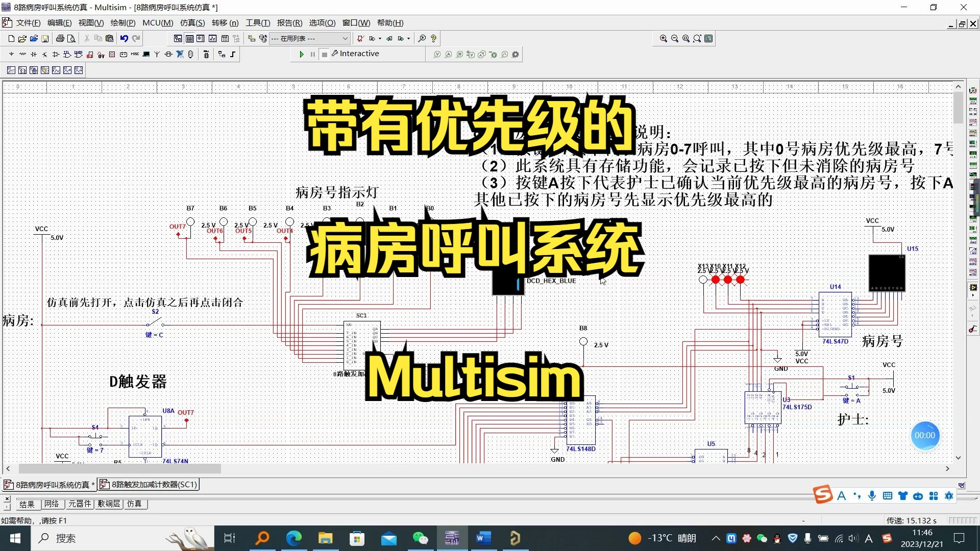
Task: Click the New file icon
Action: click(x=11, y=38)
